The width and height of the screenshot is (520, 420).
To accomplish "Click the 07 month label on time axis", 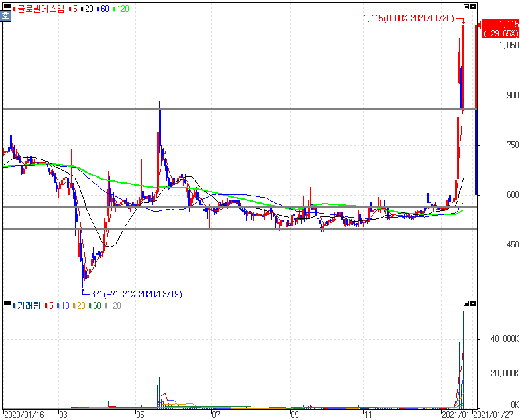I will (216, 415).
